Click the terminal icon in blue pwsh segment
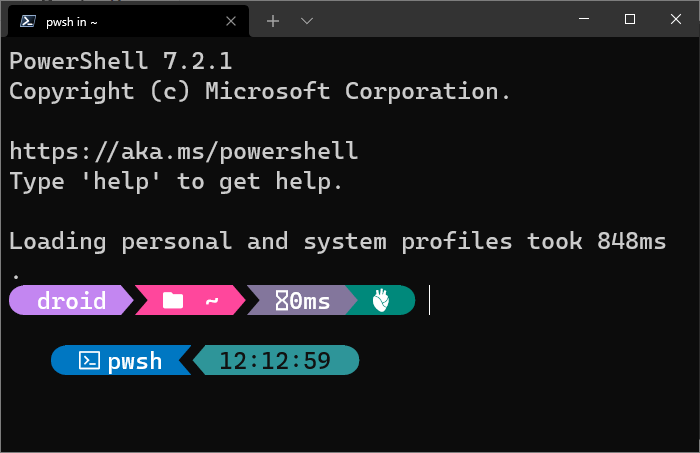700x453 pixels. [89, 360]
